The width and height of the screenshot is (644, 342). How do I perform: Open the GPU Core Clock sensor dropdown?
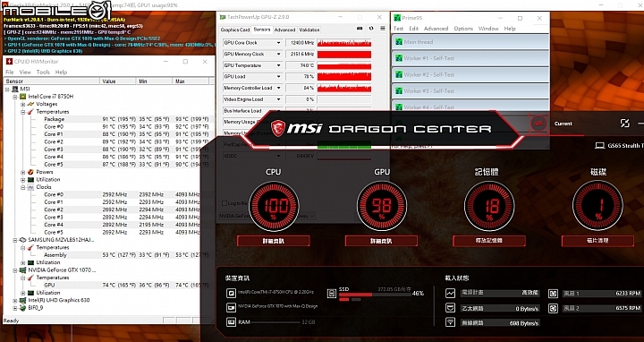(278, 43)
